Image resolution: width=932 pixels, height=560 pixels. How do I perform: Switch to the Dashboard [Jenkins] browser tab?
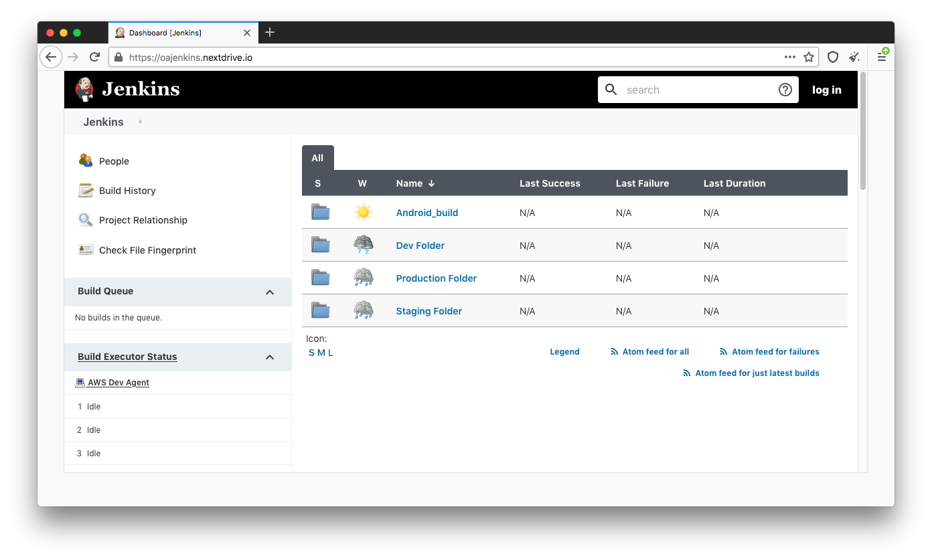click(x=182, y=32)
